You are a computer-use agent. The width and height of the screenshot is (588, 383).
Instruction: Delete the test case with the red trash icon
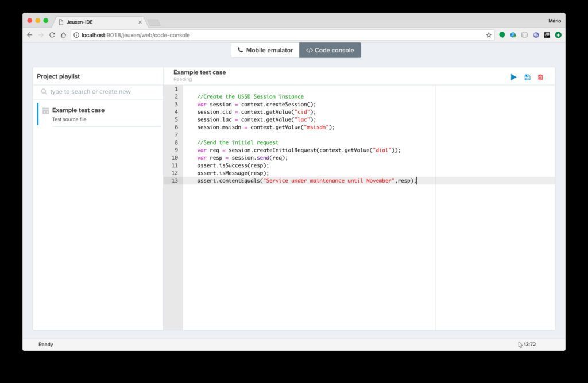(x=540, y=77)
